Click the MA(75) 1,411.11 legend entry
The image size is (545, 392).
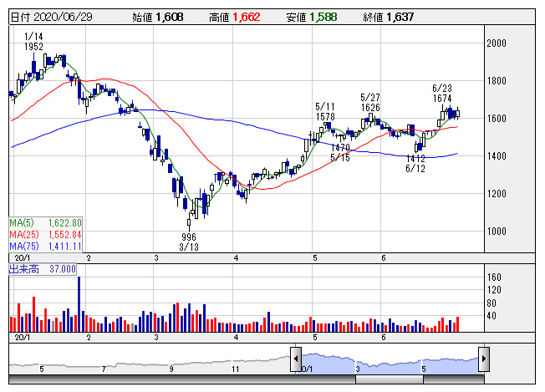[45, 247]
